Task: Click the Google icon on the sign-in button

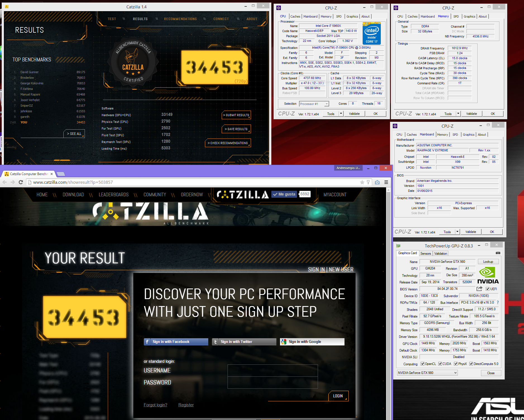Action: 284,342
